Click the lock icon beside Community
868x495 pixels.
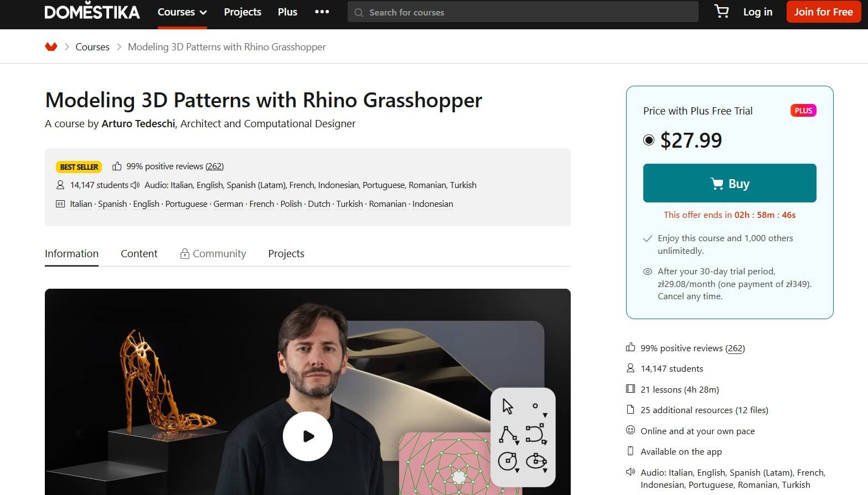[x=185, y=253]
